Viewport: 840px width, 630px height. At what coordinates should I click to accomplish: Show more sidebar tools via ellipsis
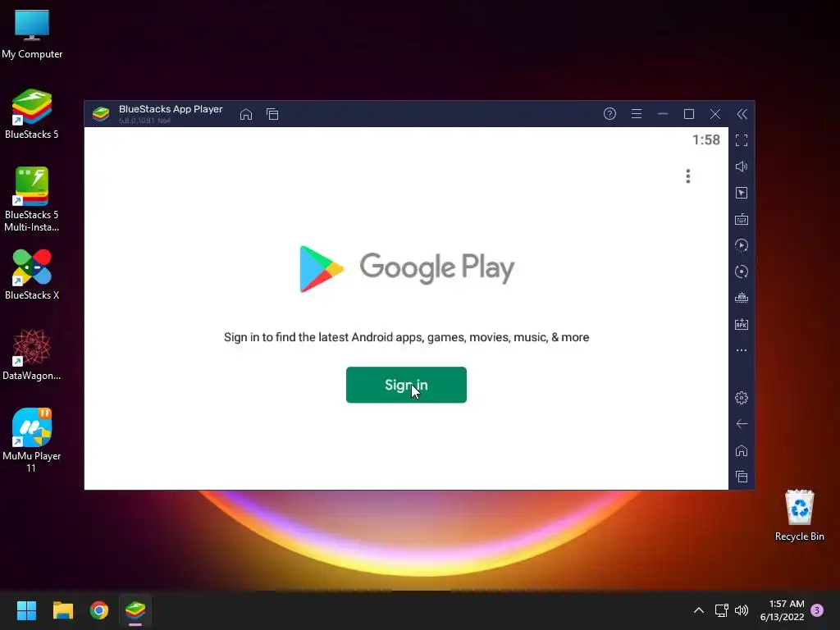click(x=742, y=350)
